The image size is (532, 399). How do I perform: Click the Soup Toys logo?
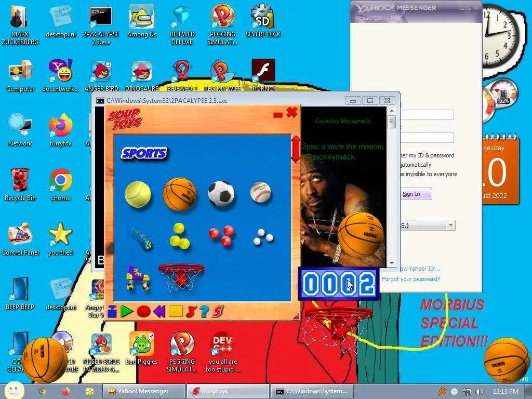coord(125,119)
